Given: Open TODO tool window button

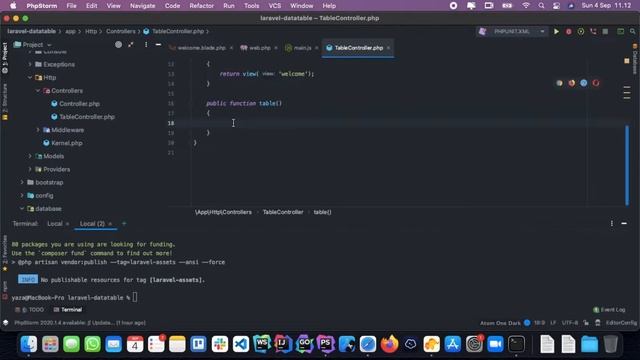Looking at the screenshot, I should [29, 310].
